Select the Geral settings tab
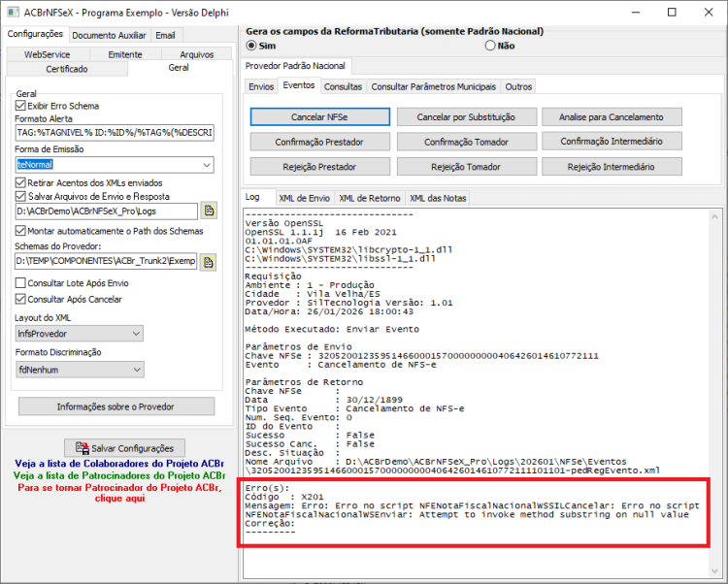 pos(179,67)
